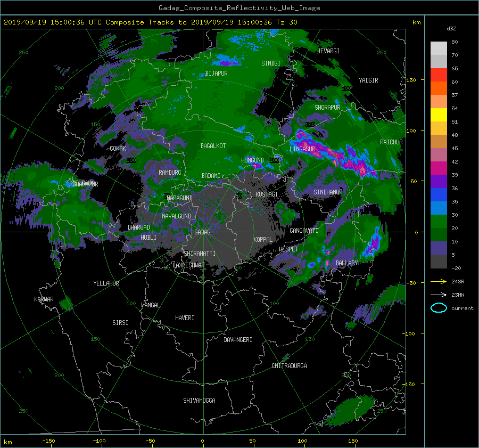Click the SHIVAMOGGA city label
Screen dimensions: 479x448
click(199, 400)
